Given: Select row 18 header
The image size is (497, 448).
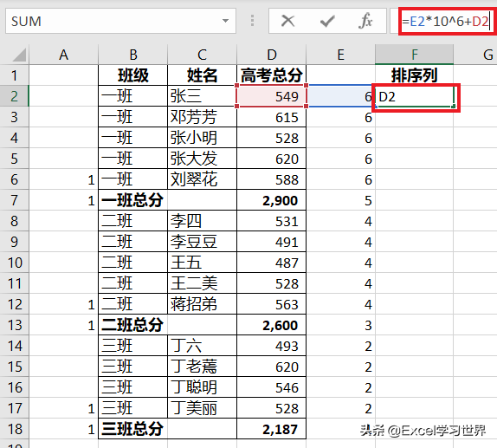Looking at the screenshot, I should pos(14,429).
